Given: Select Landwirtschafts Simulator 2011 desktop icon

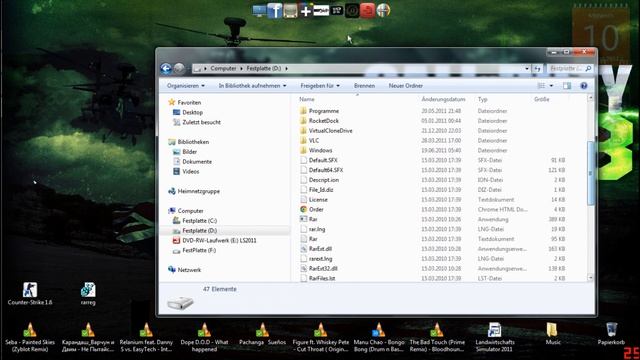Looking at the screenshot, I should (x=495, y=337).
